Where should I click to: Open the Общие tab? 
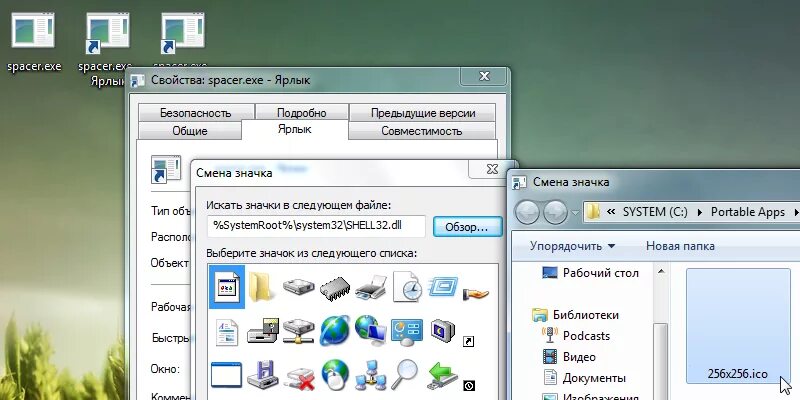point(190,131)
